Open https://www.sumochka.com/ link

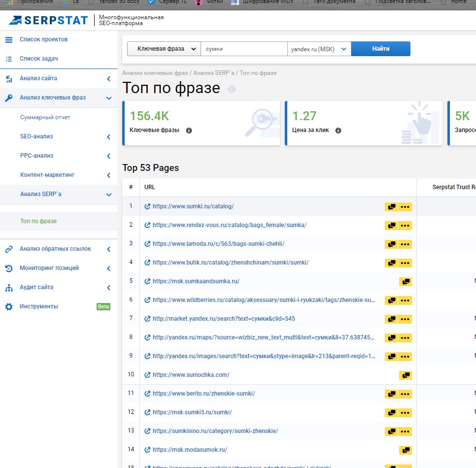click(x=191, y=375)
